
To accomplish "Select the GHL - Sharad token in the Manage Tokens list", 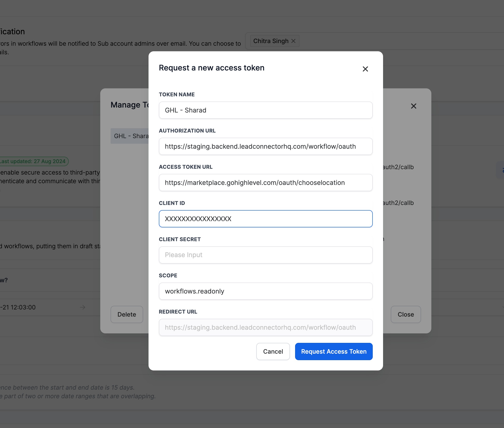I will pyautogui.click(x=130, y=136).
